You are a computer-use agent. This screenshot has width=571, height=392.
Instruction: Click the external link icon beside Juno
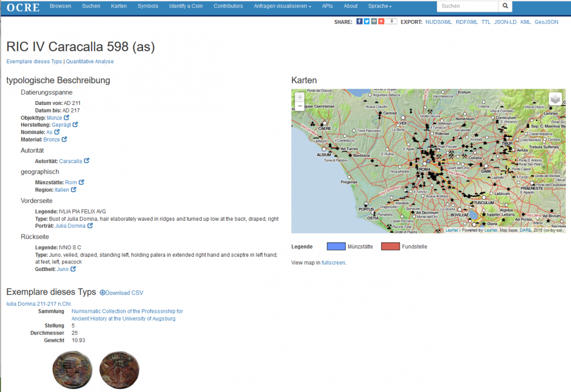pyautogui.click(x=74, y=269)
